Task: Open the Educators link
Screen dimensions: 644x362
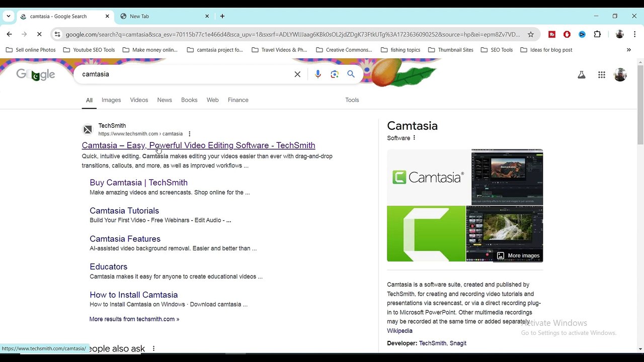Action: pos(108,266)
